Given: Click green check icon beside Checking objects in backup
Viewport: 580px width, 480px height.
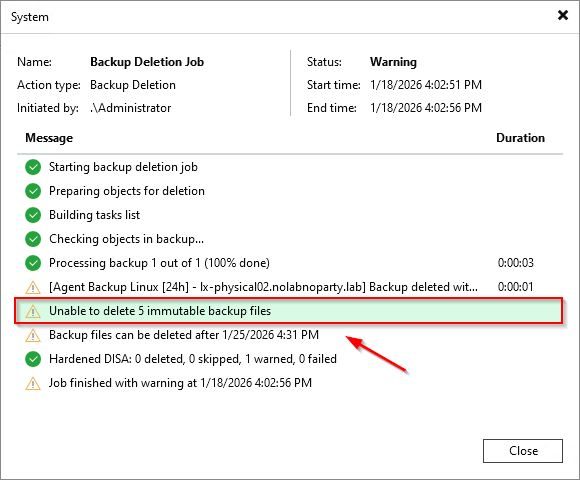Looking at the screenshot, I should [33, 239].
